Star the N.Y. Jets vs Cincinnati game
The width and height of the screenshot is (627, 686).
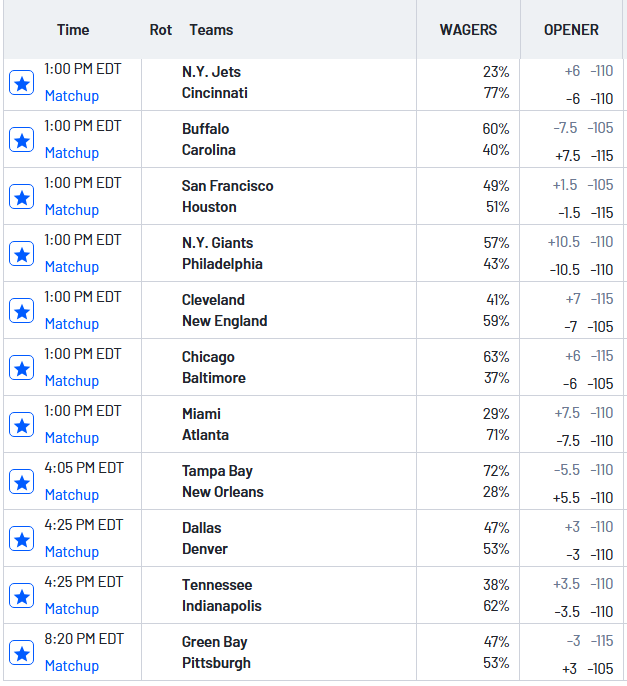pyautogui.click(x=21, y=83)
